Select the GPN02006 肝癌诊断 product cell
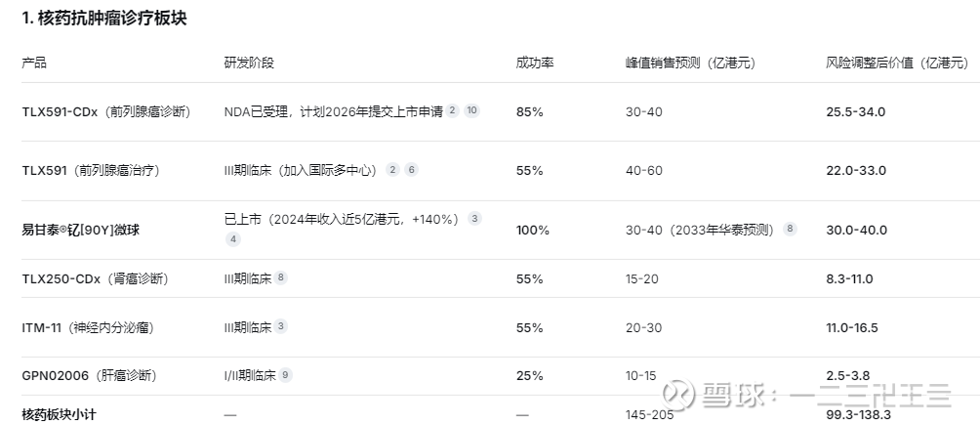980x425 pixels. click(x=89, y=375)
